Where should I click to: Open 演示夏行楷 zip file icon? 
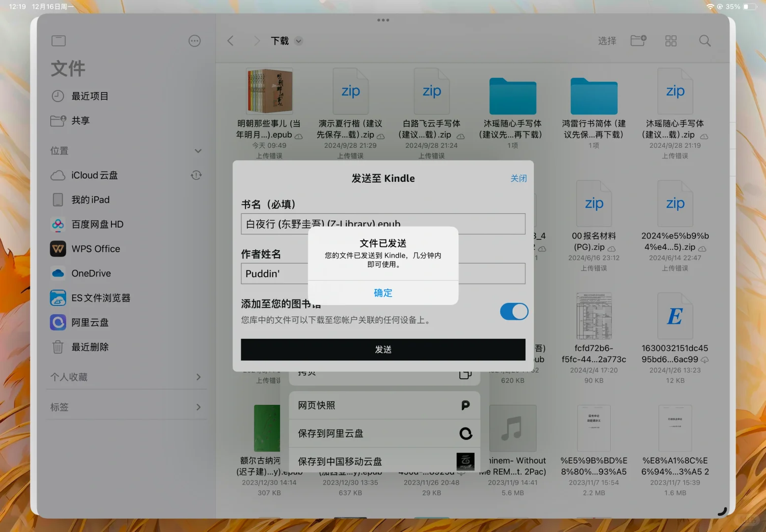click(x=350, y=92)
